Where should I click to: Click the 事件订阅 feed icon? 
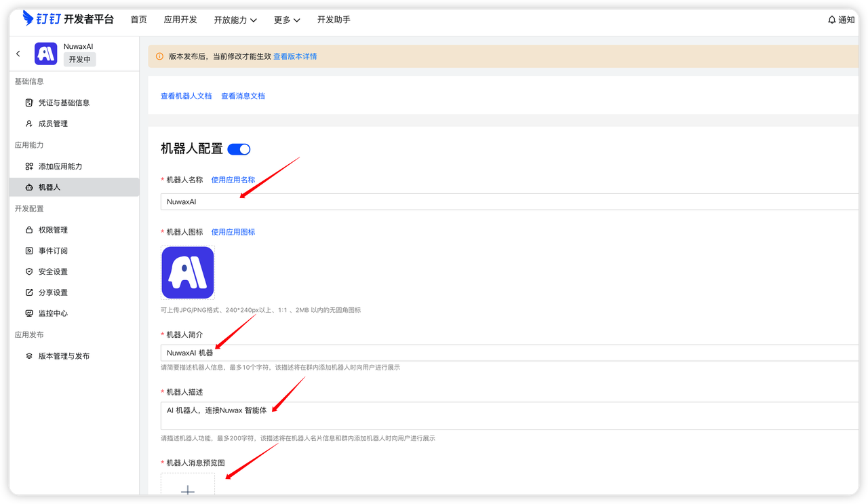(x=29, y=251)
